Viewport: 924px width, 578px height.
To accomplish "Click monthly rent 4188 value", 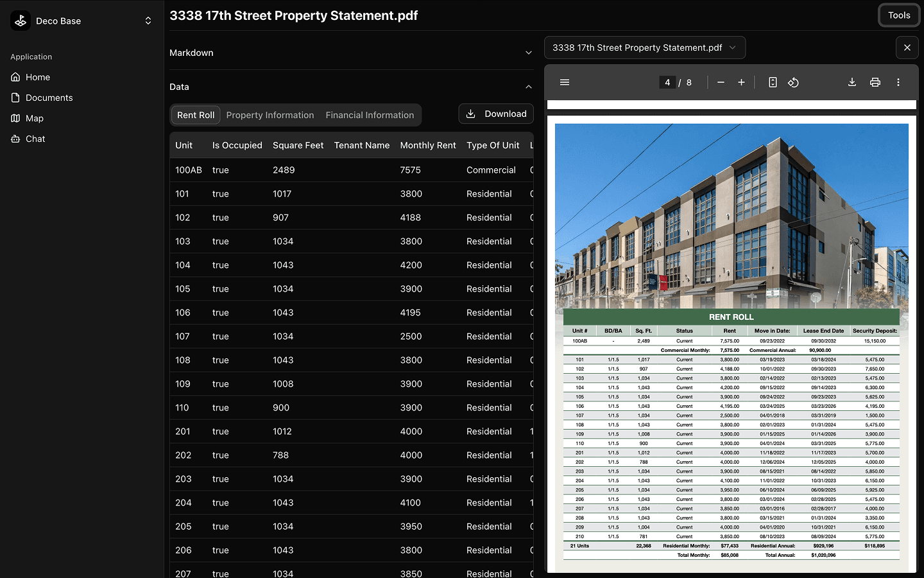I will 411,218.
